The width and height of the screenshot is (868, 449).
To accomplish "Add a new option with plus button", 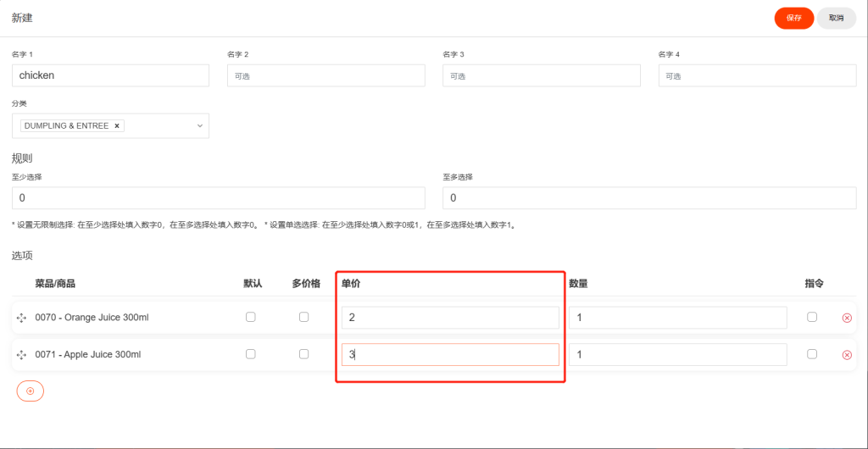I will pos(31,391).
